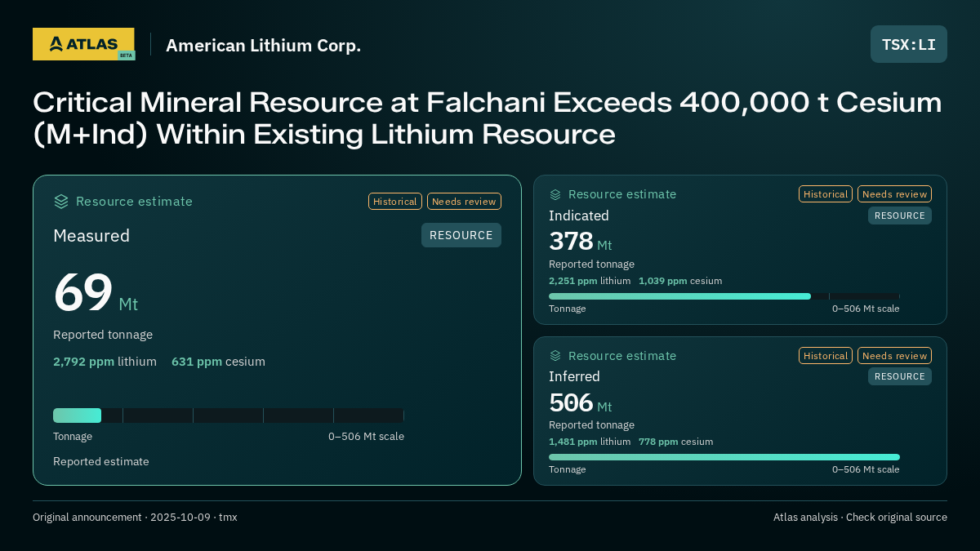The width and height of the screenshot is (980, 551).
Task: Click the Measured tonnage progress bar
Action: 229,415
